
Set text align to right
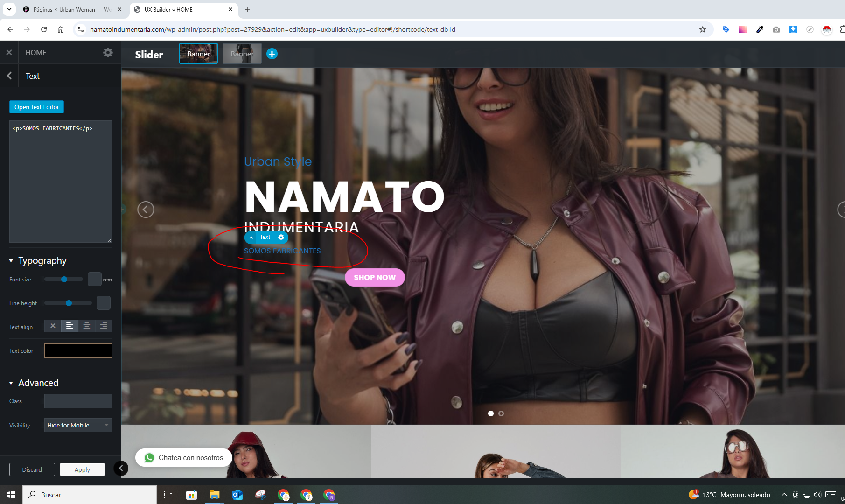[x=104, y=326]
